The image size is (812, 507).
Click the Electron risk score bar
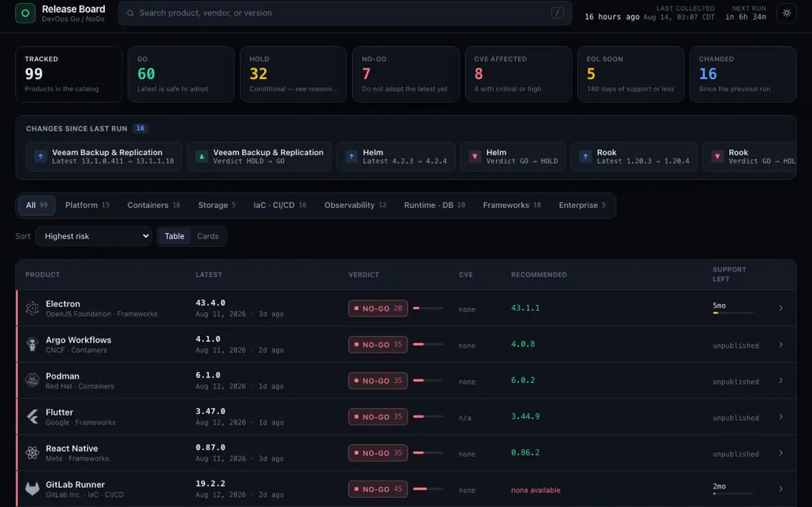point(427,308)
